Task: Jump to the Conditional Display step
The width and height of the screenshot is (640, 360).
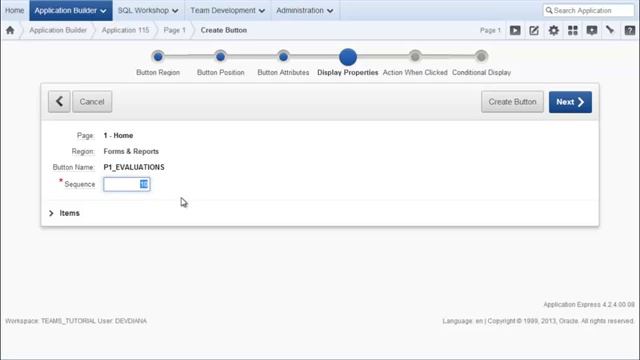Action: click(x=481, y=57)
